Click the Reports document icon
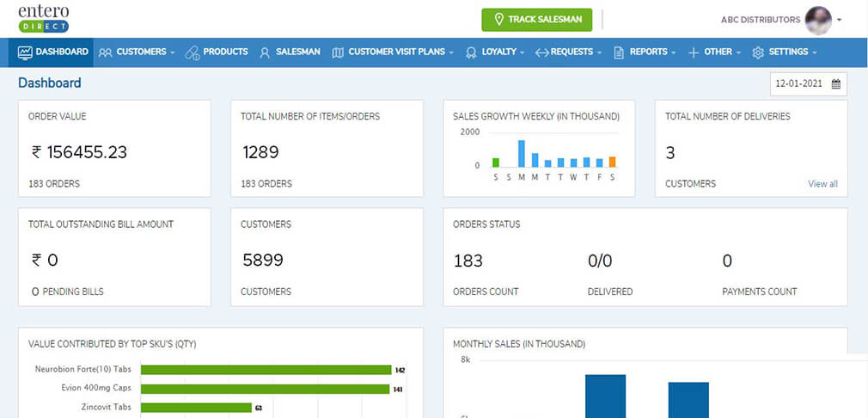This screenshot has height=418, width=868. 619,52
